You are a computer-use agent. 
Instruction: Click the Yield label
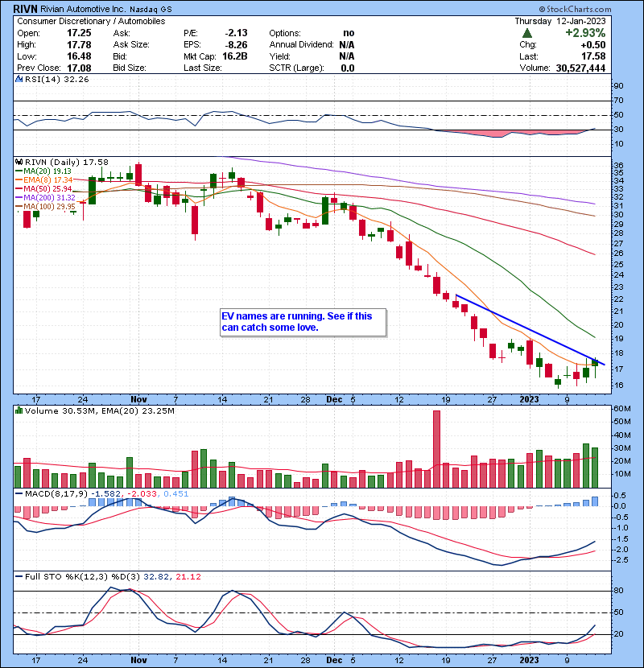tap(279, 56)
